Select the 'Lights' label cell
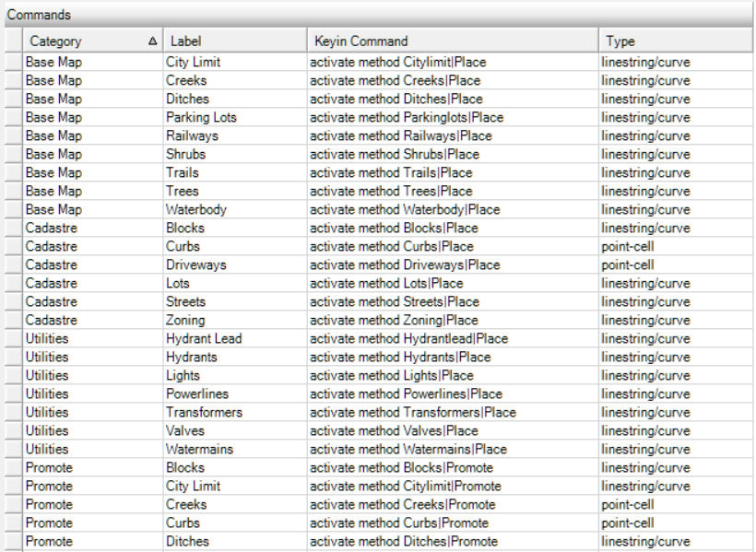The height and width of the screenshot is (552, 756). pos(235,376)
